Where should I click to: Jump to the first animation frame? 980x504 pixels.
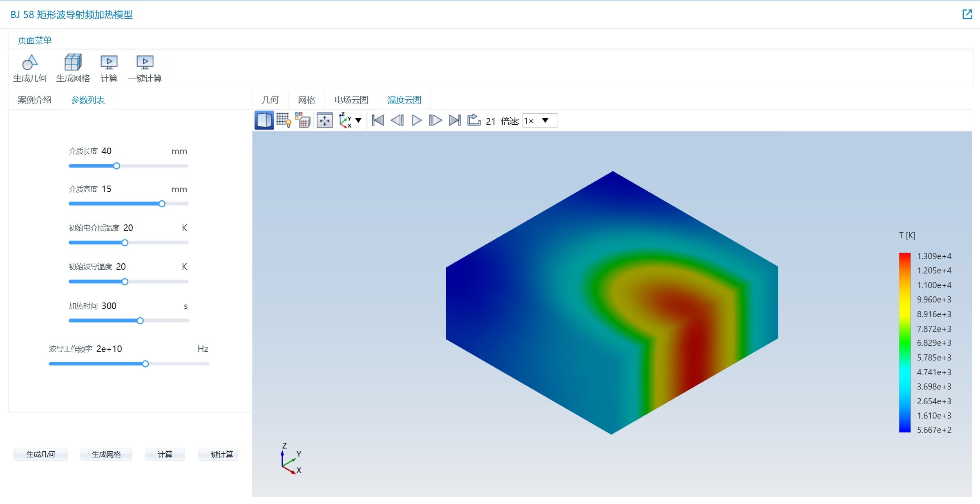click(378, 120)
